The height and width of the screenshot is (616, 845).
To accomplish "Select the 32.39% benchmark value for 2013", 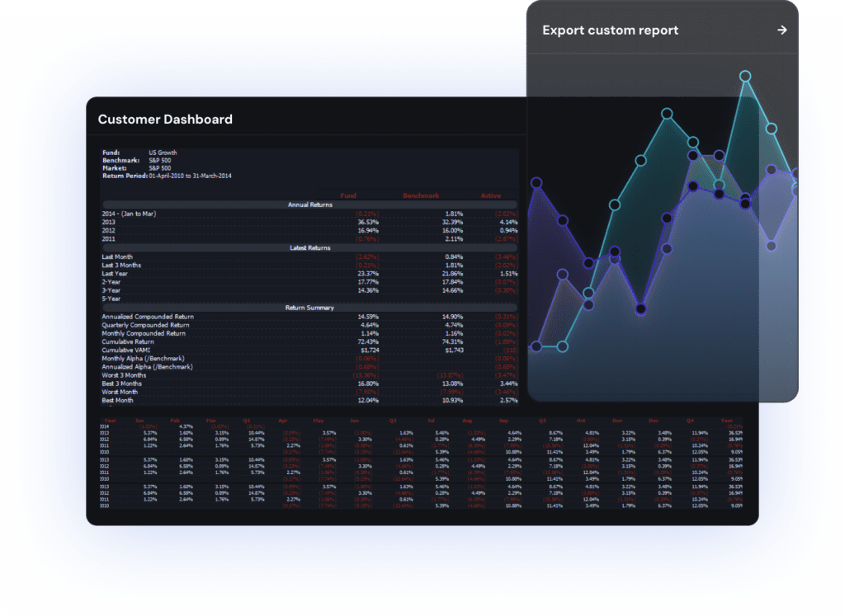I will tap(453, 222).
